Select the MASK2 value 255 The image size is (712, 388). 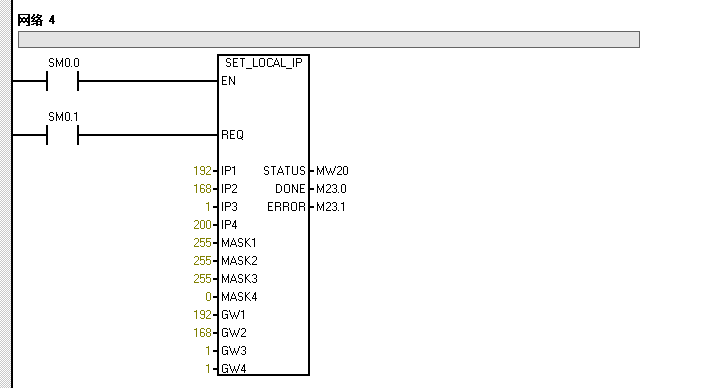pos(202,261)
